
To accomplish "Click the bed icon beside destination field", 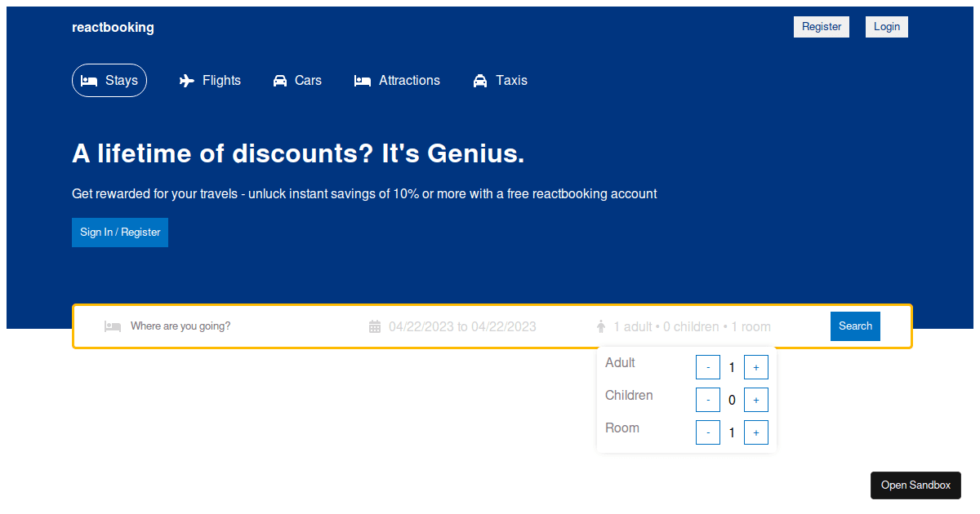I will [113, 326].
